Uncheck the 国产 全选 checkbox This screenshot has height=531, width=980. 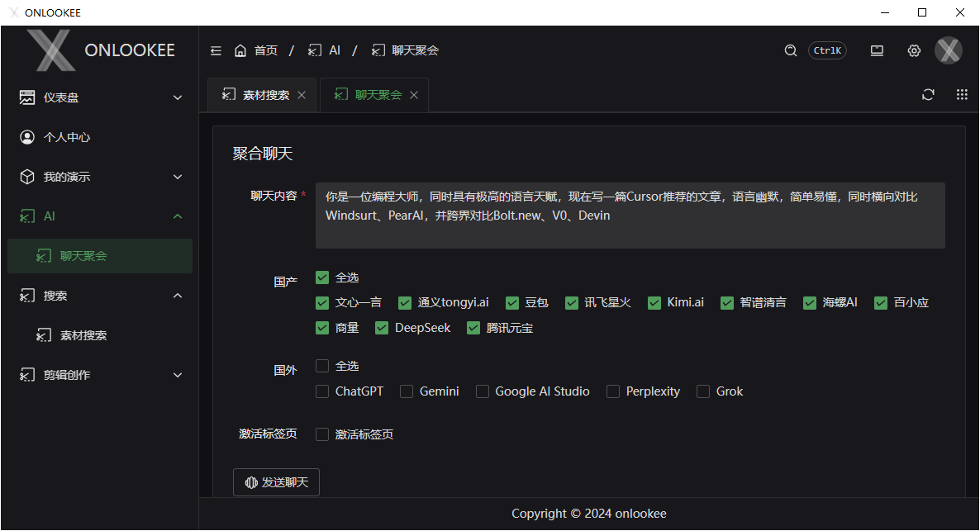(322, 277)
